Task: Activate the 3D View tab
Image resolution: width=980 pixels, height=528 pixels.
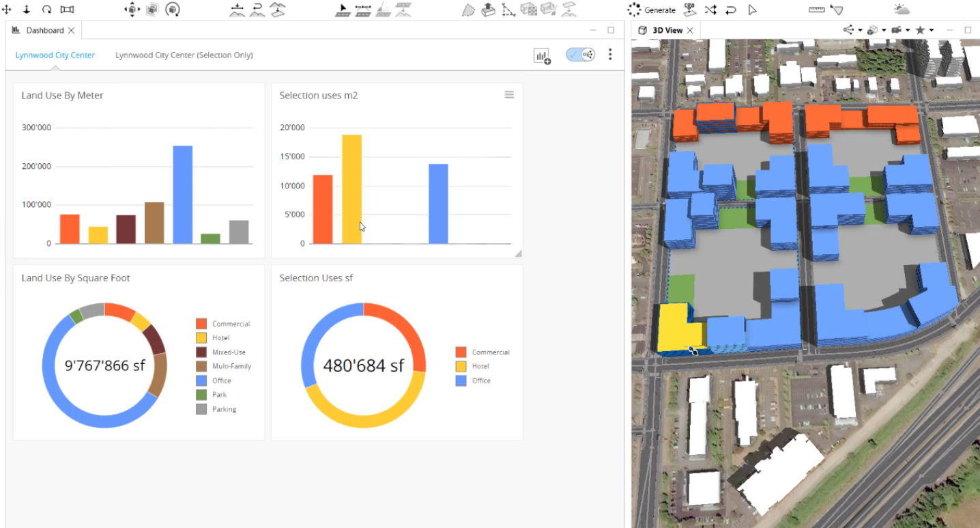Action: tap(665, 30)
